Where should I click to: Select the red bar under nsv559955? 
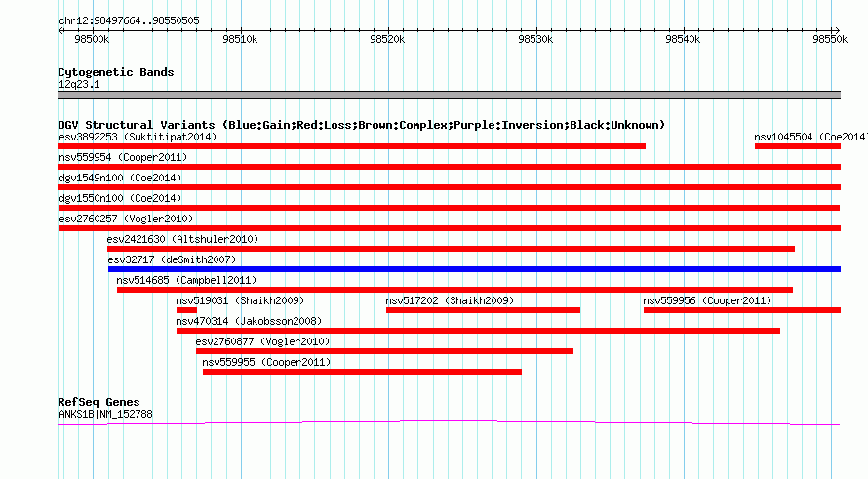pyautogui.click(x=362, y=372)
